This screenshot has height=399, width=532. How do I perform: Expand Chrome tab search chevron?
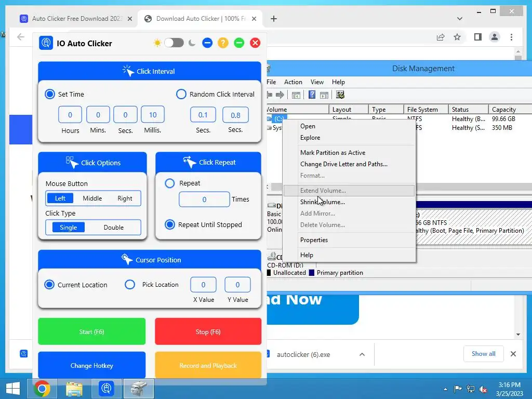460,19
